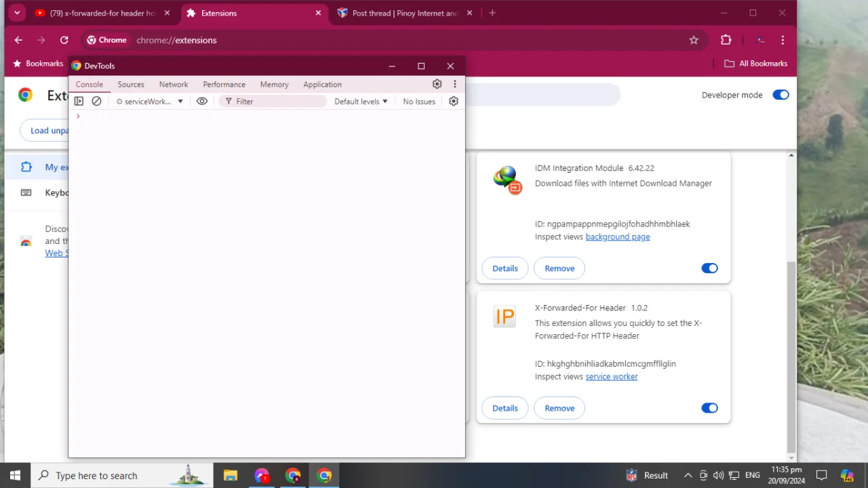This screenshot has width=868, height=488.
Task: Click the taskbar search box
Action: pos(122,475)
